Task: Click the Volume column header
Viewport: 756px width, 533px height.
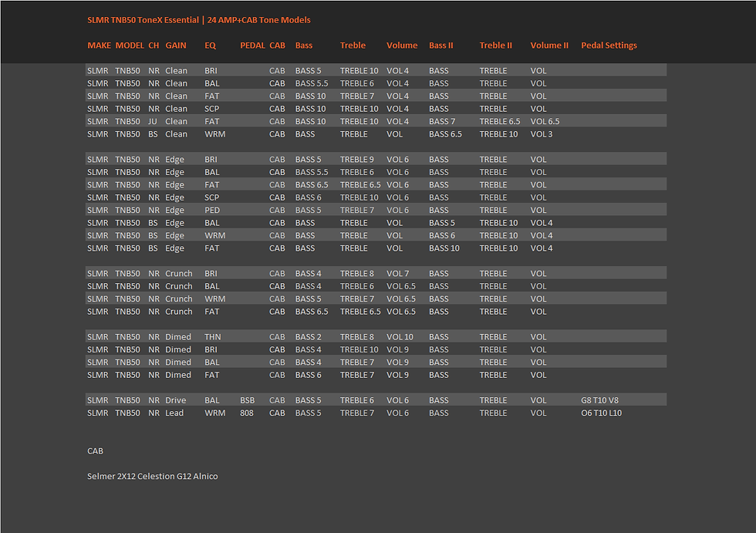Action: pyautogui.click(x=402, y=46)
